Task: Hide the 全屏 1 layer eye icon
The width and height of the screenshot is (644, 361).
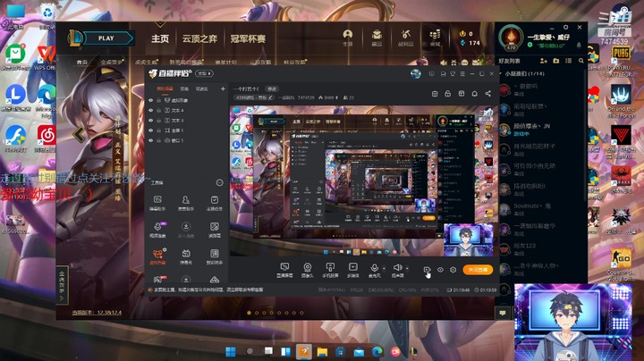Action: click(151, 130)
